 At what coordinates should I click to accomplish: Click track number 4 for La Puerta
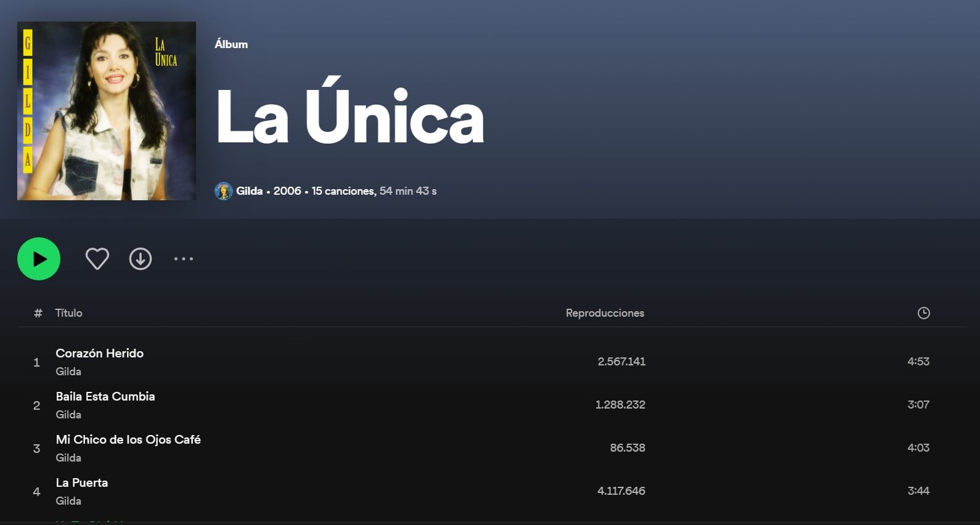tap(36, 492)
